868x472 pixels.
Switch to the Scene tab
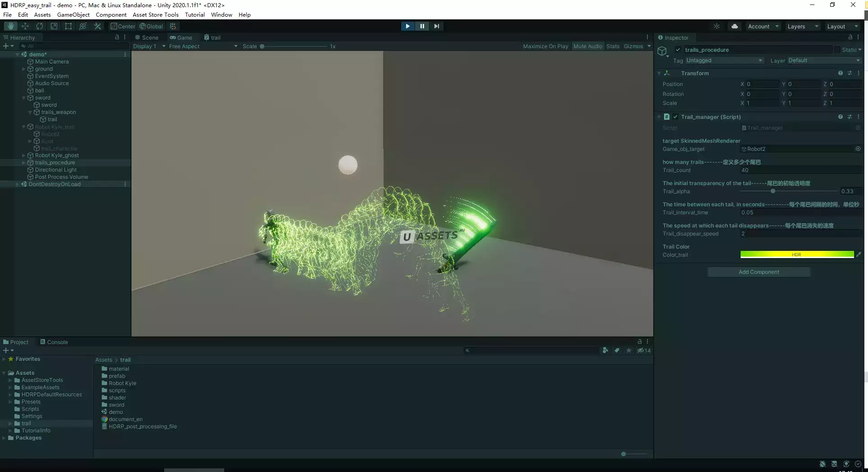(147, 37)
